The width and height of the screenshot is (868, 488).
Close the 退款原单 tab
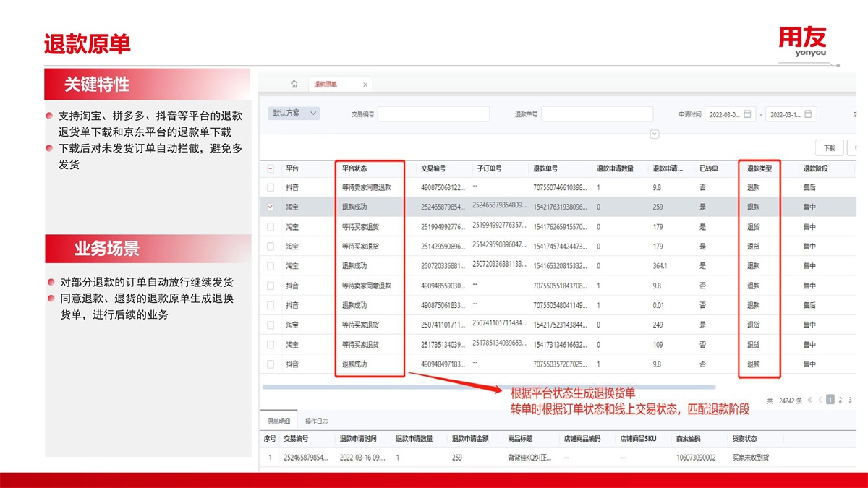click(x=365, y=85)
